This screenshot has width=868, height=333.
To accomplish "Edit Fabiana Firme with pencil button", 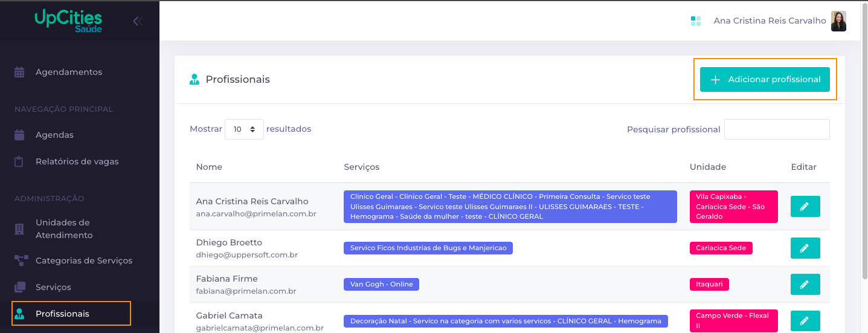I will [x=805, y=284].
